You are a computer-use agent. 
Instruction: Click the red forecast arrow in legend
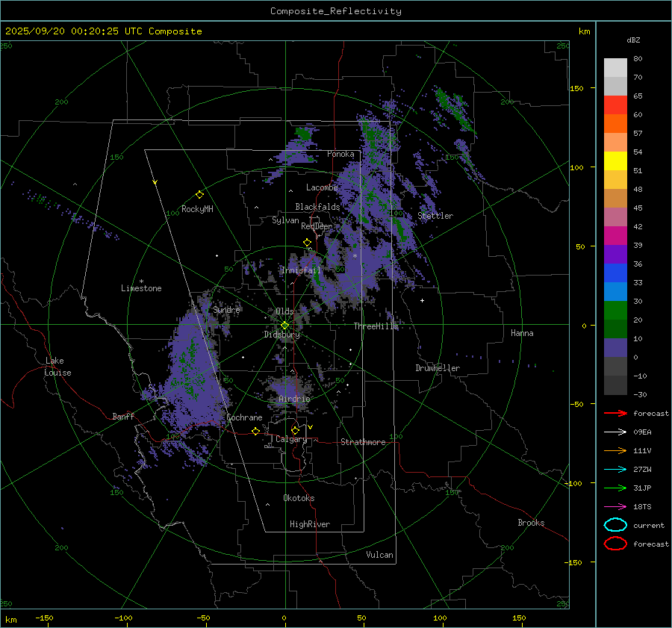[615, 413]
